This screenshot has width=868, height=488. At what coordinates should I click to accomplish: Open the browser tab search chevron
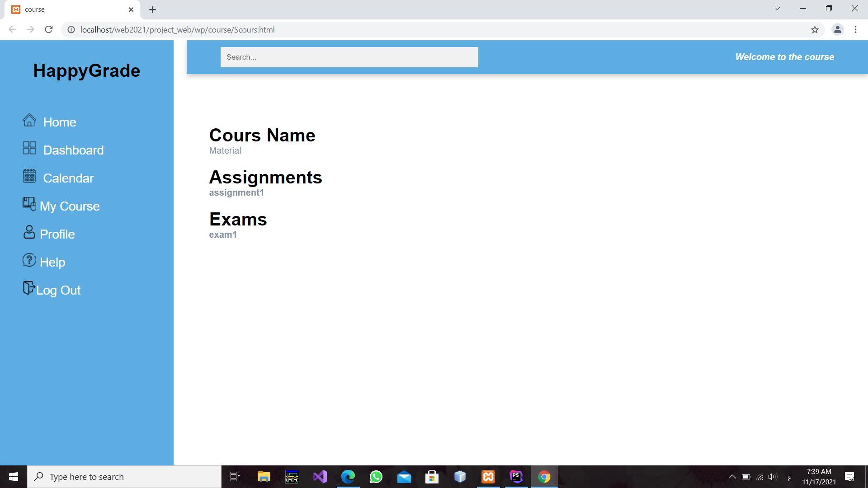[777, 8]
